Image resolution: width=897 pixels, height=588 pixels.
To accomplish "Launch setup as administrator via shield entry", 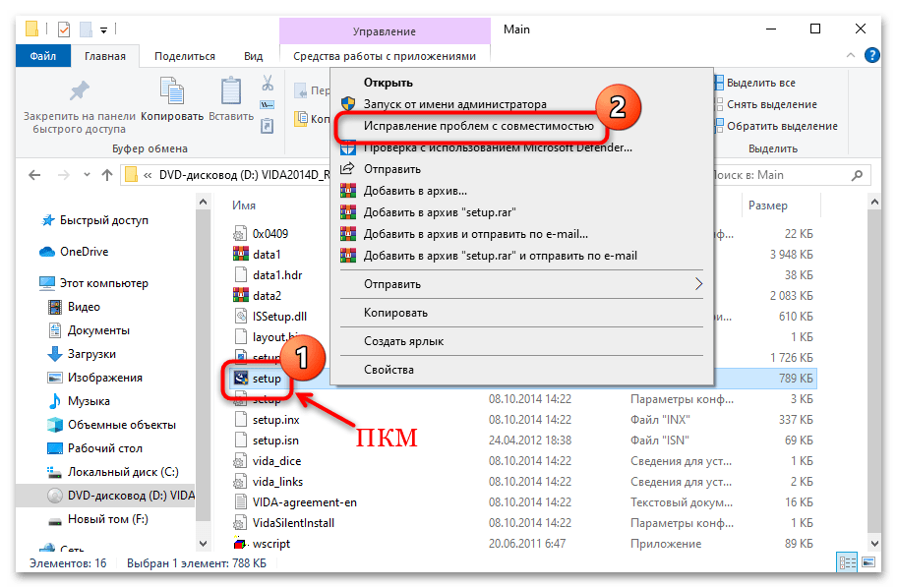I will (x=346, y=101).
